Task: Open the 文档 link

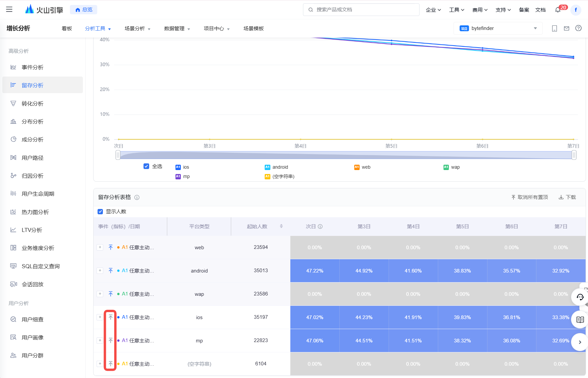Action: 540,10
